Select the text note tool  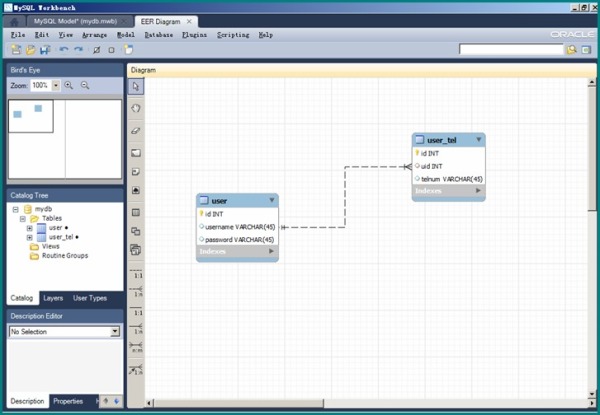pos(136,172)
